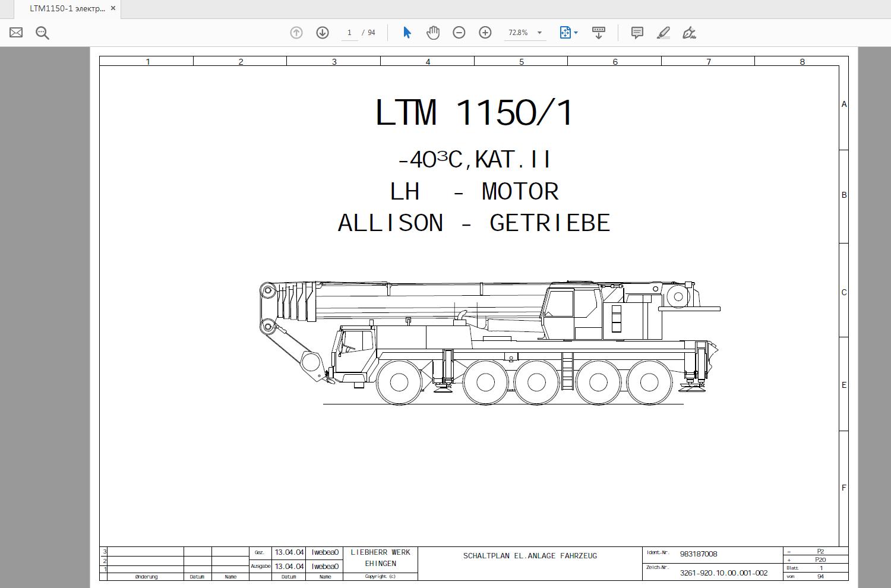Click the Gez. date 13.04.04 cell
Image resolution: width=891 pixels, height=588 pixels.
289,552
